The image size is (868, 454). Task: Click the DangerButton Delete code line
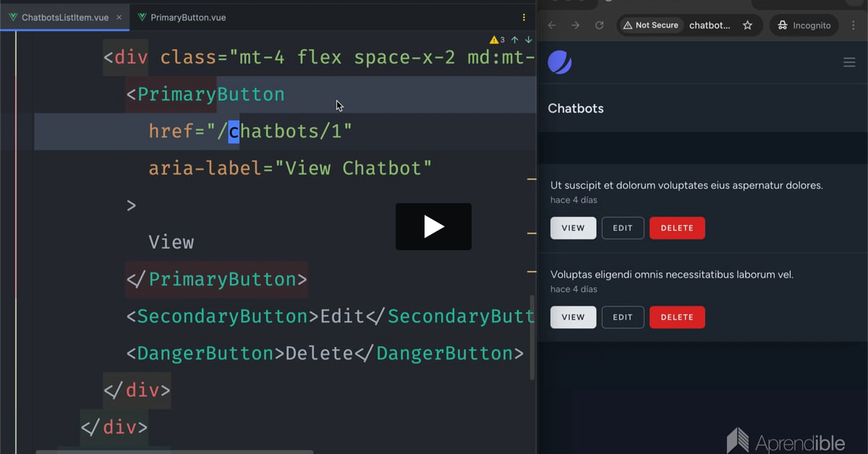(325, 354)
